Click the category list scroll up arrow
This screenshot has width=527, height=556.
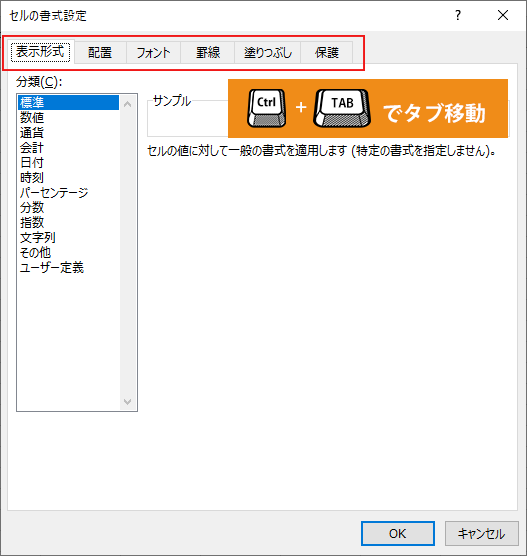(x=128, y=104)
